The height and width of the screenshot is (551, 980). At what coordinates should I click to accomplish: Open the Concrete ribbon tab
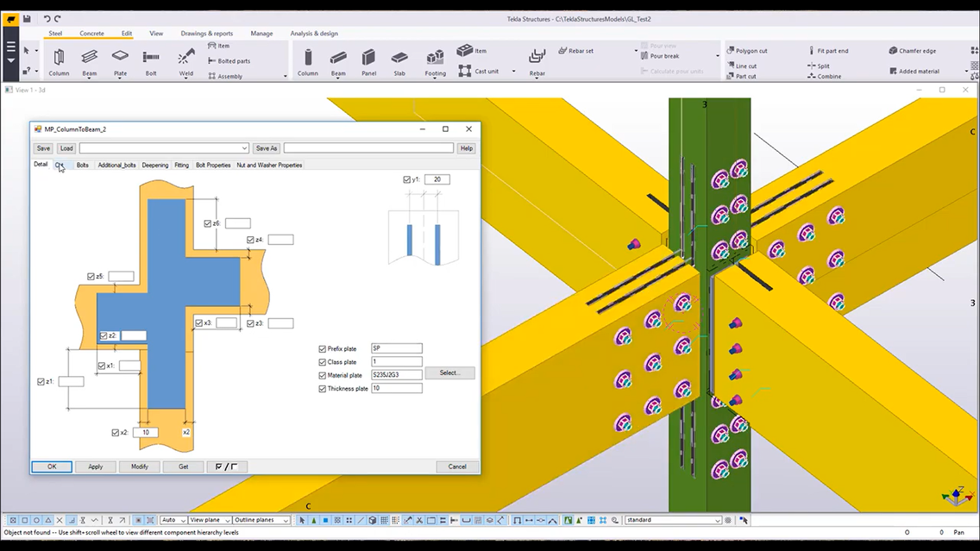[91, 33]
